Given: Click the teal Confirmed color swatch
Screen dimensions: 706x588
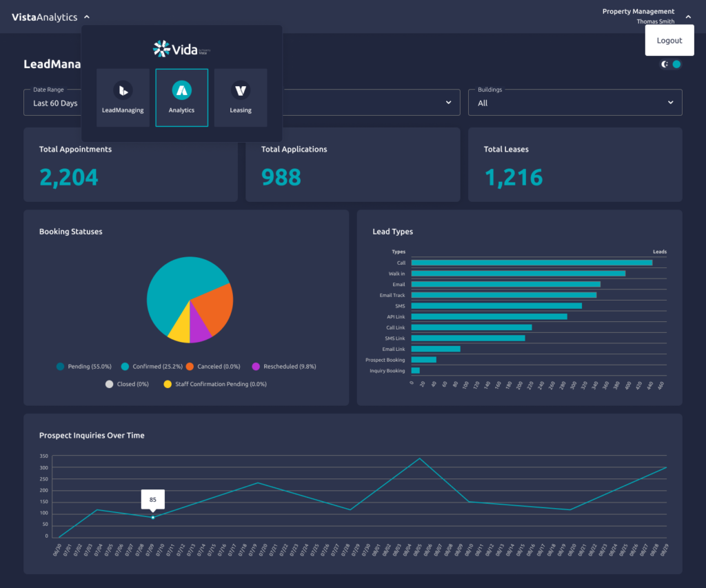Looking at the screenshot, I should (124, 367).
